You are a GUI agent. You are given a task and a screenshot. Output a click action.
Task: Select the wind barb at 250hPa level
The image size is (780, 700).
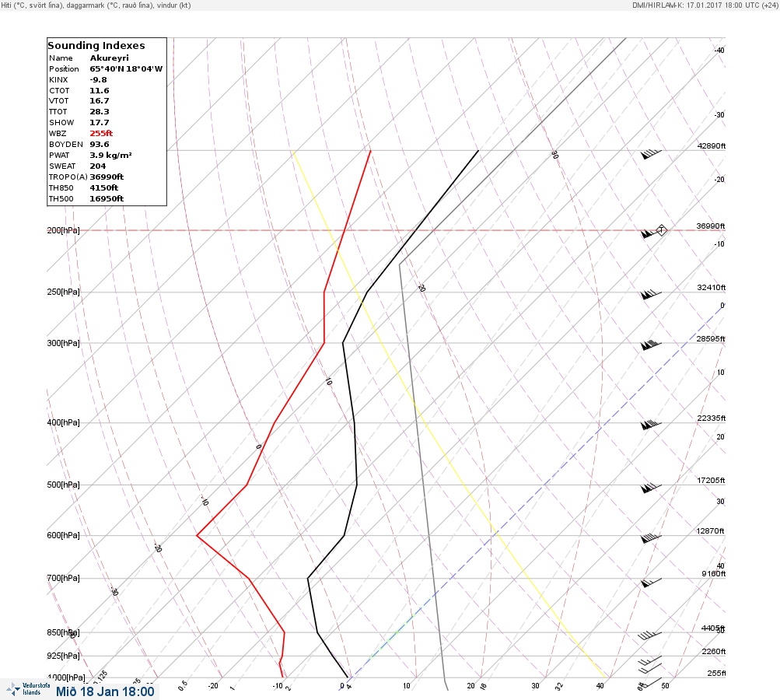(651, 295)
